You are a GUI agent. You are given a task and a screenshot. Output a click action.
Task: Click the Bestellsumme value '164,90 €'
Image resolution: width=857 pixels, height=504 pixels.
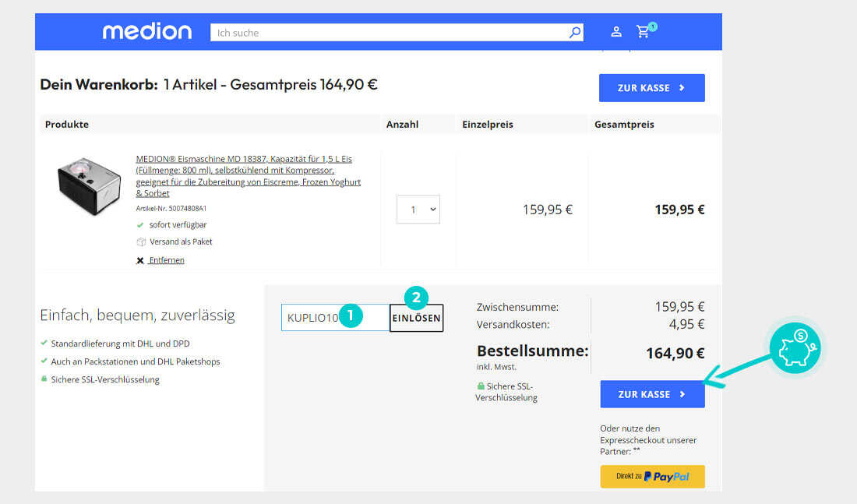pos(675,353)
